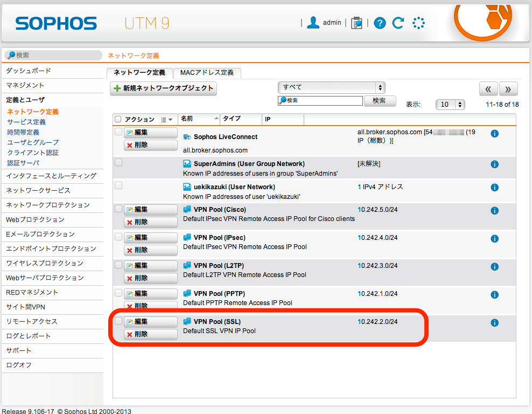The image size is (532, 414).
Task: Show info for VPN Pool (SSL)
Action: pos(495,323)
